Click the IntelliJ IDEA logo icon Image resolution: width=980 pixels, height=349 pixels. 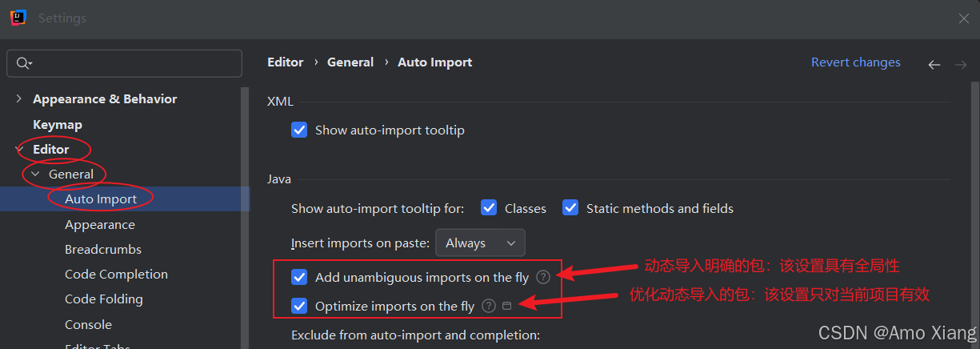click(x=18, y=18)
